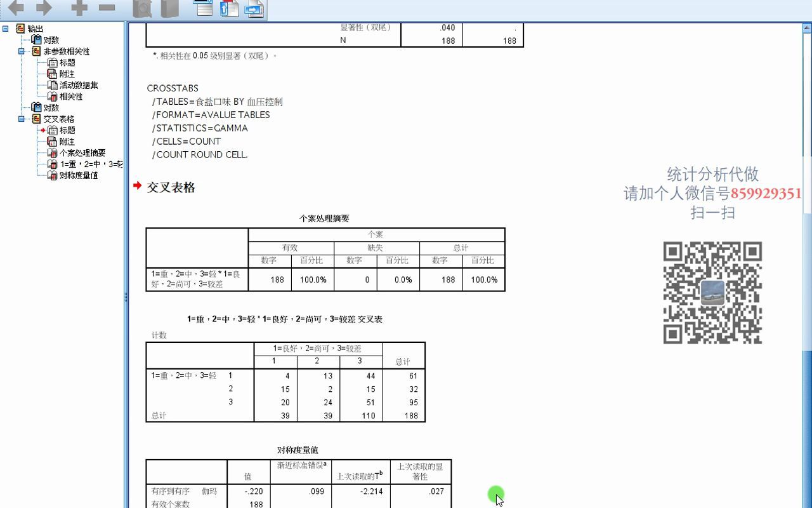Click the -2.214 approximate T cell

click(360, 491)
